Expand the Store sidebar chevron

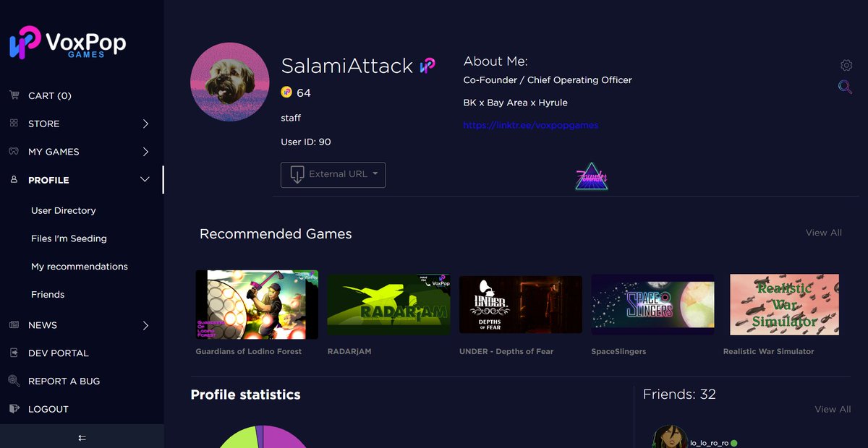click(x=144, y=123)
